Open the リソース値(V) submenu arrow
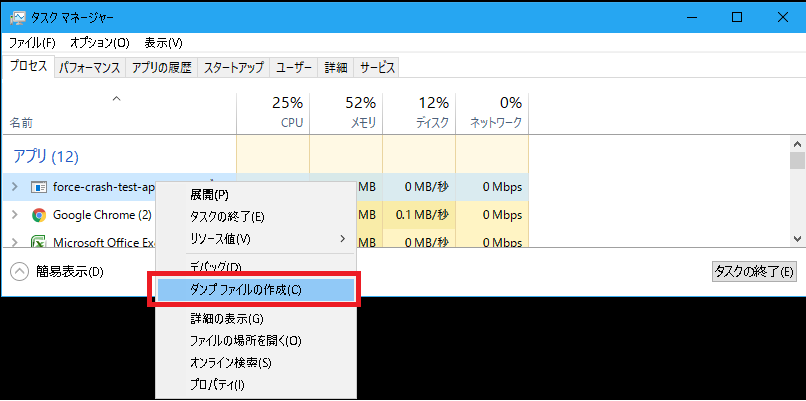 (x=343, y=239)
